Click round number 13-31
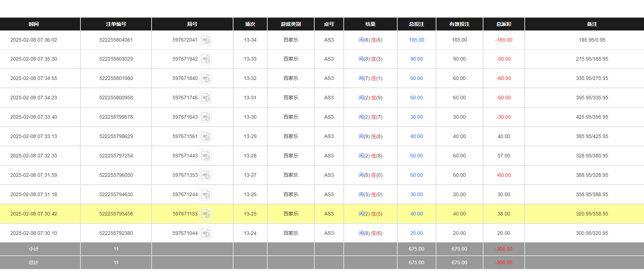The height and width of the screenshot is (275, 644). point(250,98)
